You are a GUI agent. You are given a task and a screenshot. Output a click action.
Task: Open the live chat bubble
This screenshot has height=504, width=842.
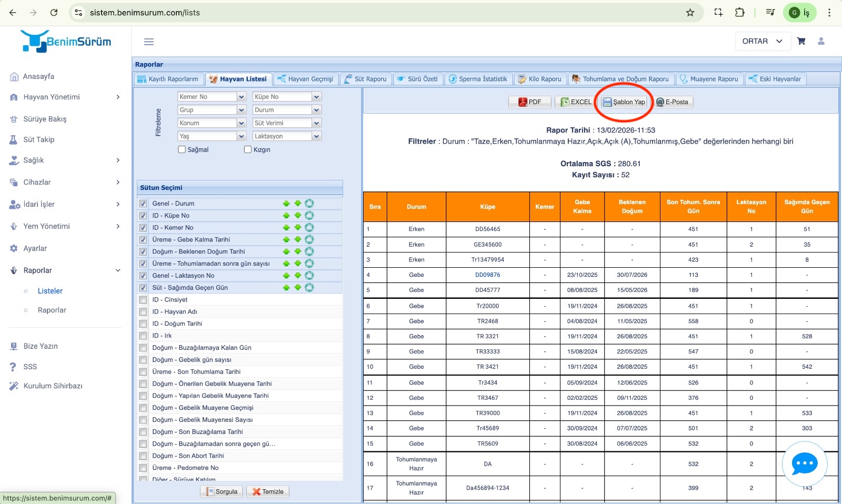805,463
